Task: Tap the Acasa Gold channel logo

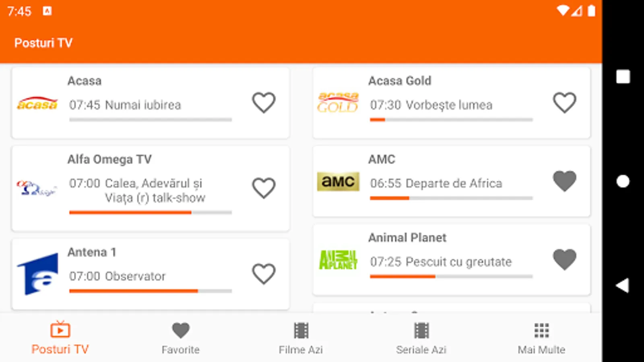Action: [x=338, y=103]
